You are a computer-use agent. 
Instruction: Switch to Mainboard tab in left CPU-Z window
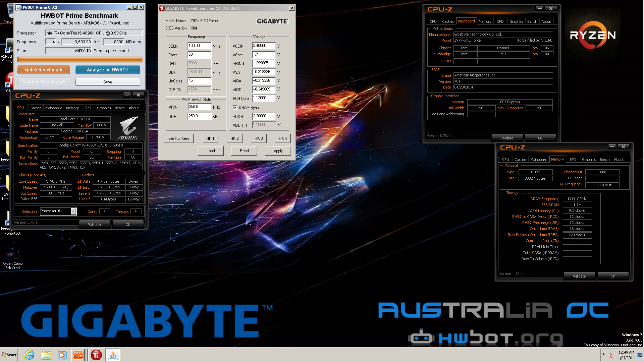coord(54,108)
